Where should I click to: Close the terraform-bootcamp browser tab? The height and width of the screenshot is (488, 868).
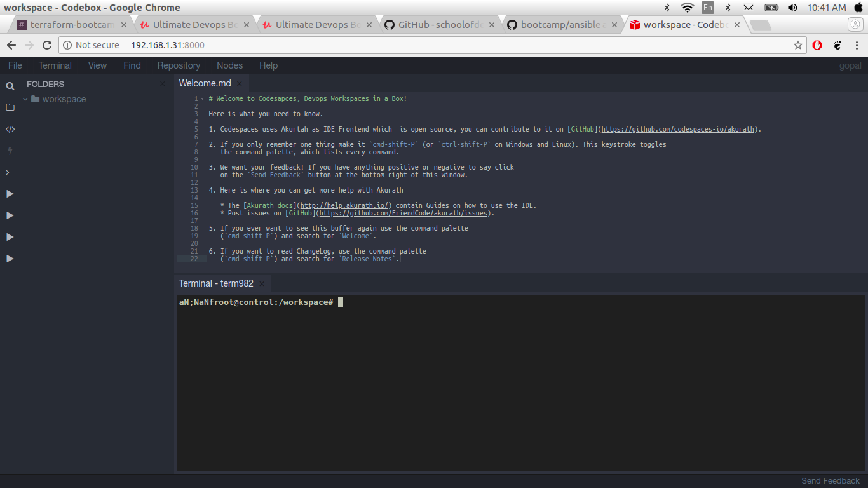coord(124,25)
